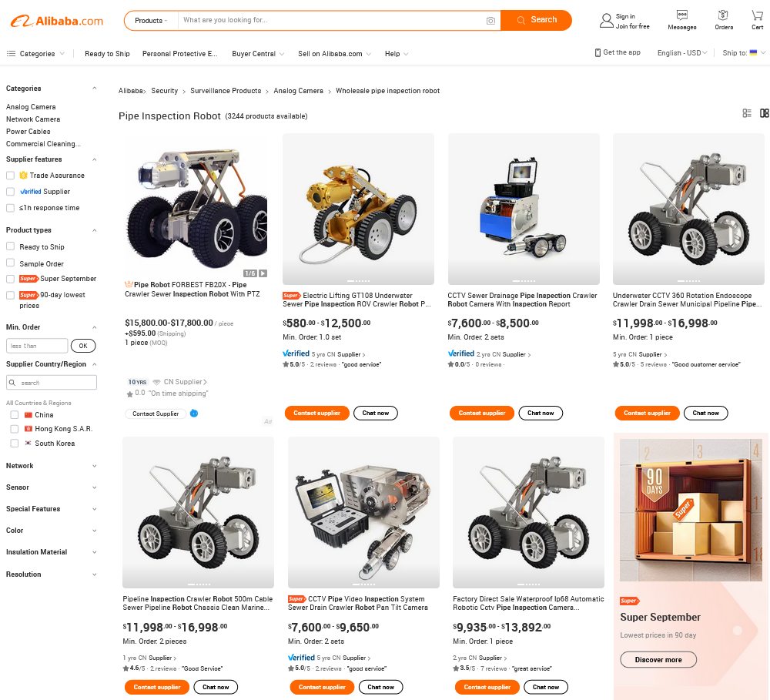Image resolution: width=770 pixels, height=700 pixels.
Task: Expand the Resolution filter section
Action: [51, 574]
